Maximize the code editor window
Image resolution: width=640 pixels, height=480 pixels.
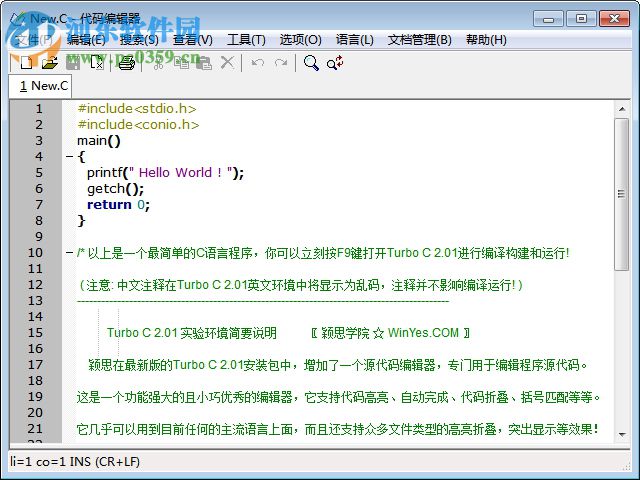581,19
